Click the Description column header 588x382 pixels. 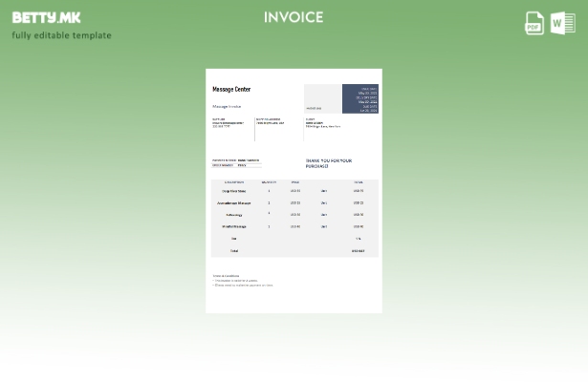234,181
